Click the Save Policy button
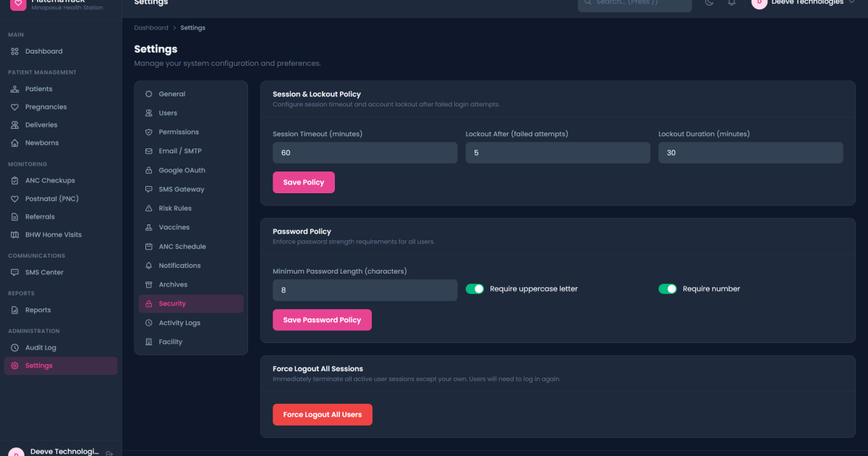 [x=304, y=182]
